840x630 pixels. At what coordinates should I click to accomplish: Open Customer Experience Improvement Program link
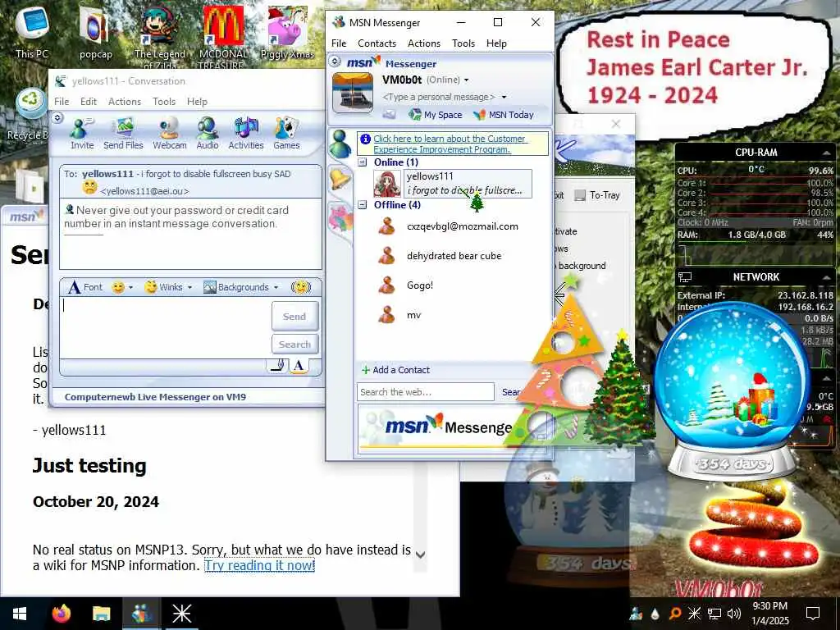450,144
